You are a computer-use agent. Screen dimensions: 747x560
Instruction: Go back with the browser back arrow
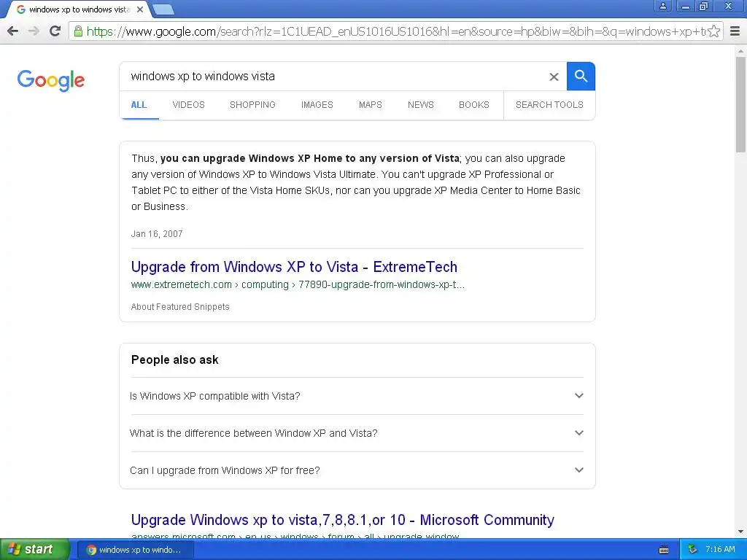[x=13, y=31]
